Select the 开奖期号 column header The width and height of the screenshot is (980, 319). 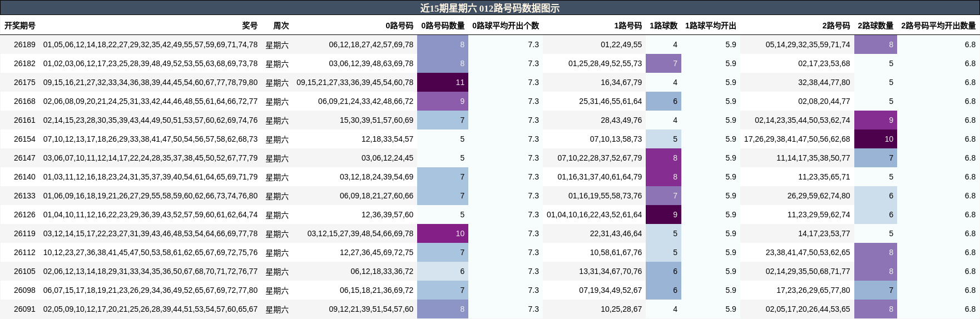[20, 26]
